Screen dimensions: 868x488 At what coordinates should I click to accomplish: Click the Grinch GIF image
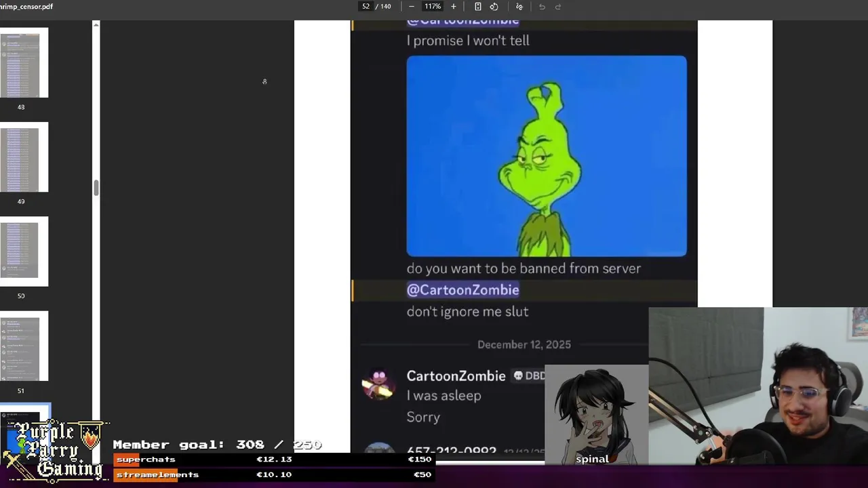pos(547,156)
